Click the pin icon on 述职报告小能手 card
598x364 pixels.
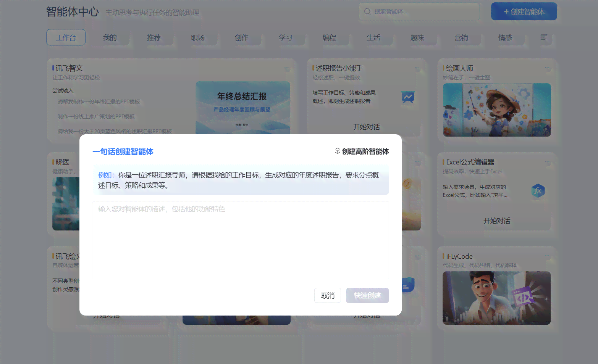tap(417, 69)
